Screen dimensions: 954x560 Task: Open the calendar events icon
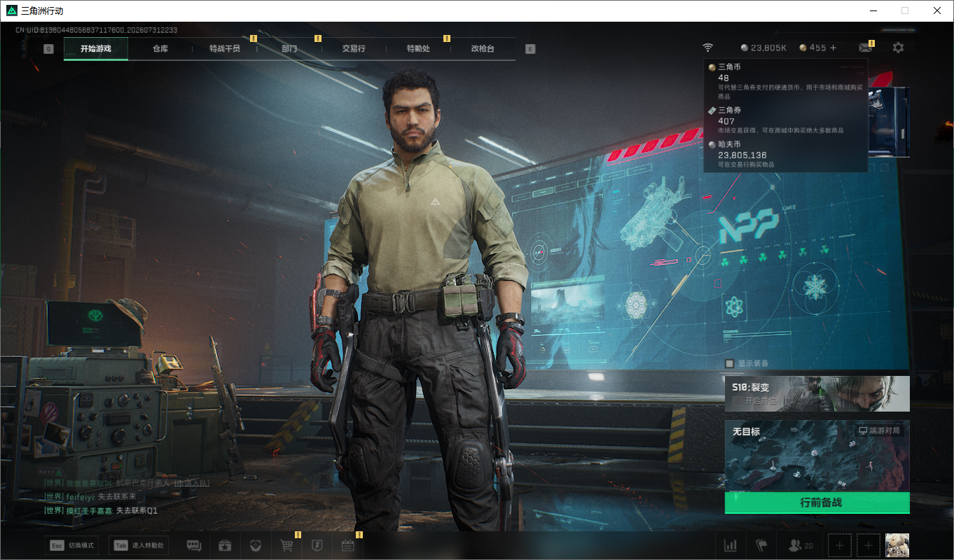pyautogui.click(x=347, y=545)
